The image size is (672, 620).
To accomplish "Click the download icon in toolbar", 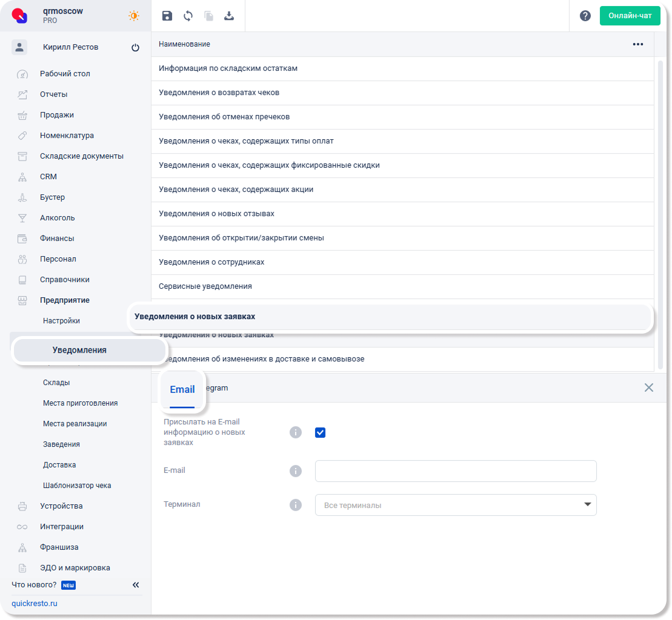I will [x=229, y=16].
